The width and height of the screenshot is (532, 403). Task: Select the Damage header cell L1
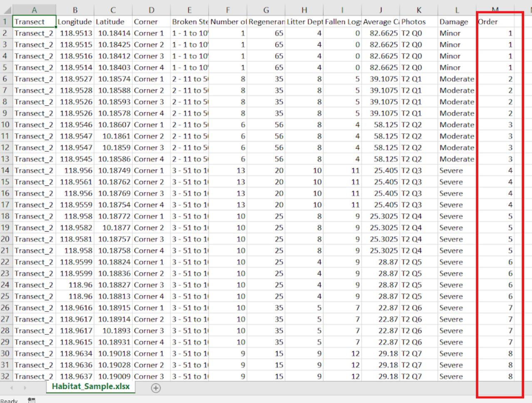click(x=457, y=22)
